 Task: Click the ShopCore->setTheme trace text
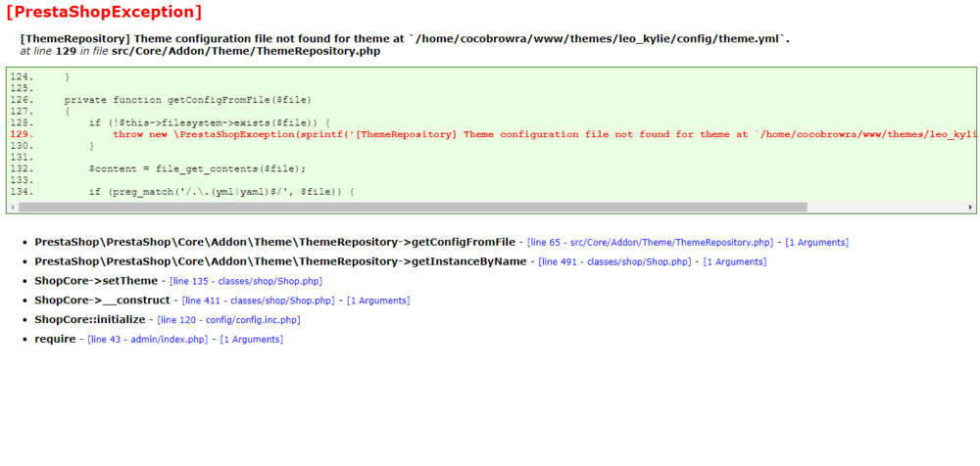click(x=96, y=281)
